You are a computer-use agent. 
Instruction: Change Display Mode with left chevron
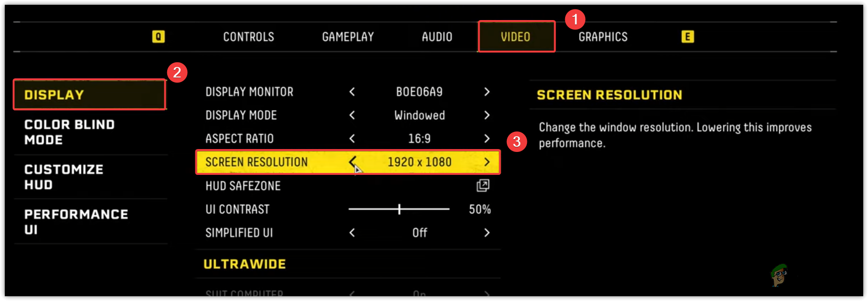pyautogui.click(x=352, y=115)
